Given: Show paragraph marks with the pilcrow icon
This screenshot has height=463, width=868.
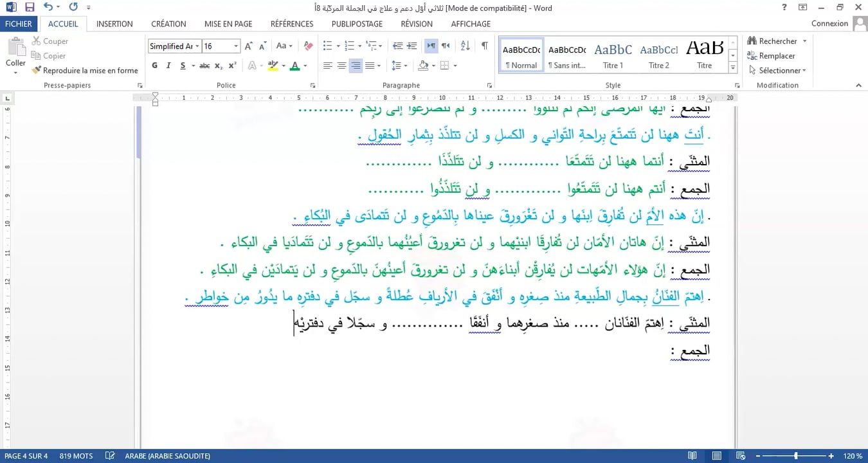Looking at the screenshot, I should [484, 46].
